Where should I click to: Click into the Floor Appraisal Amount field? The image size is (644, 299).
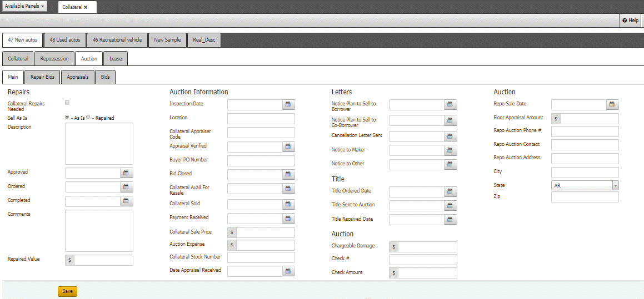tap(589, 119)
